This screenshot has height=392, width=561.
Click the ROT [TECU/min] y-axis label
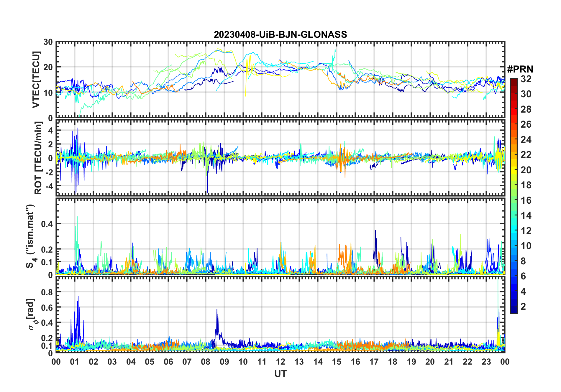click(x=38, y=158)
